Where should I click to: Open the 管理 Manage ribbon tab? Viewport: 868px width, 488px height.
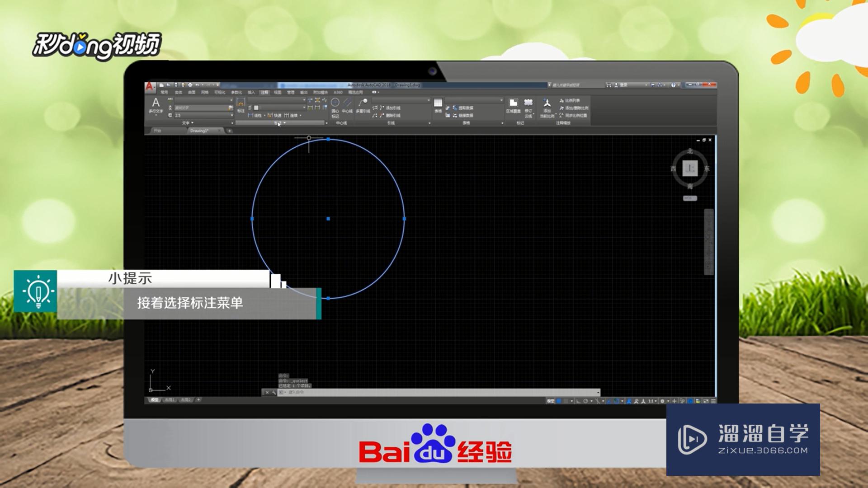click(x=291, y=92)
